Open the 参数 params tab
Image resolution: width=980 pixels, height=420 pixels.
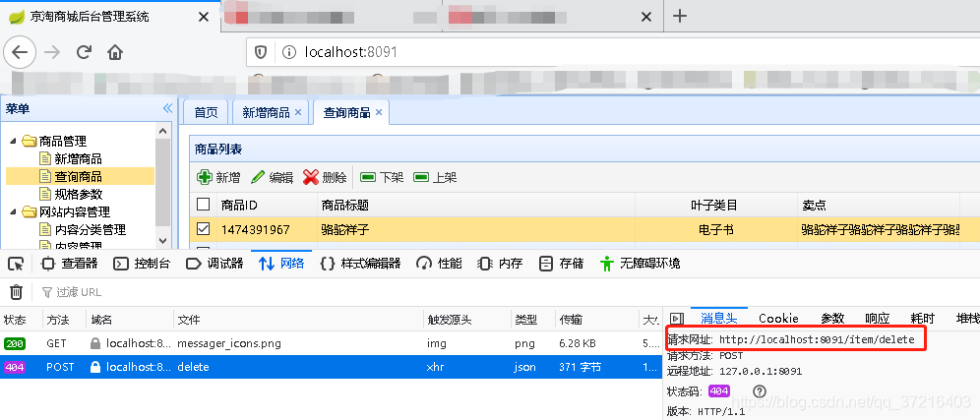tap(832, 318)
